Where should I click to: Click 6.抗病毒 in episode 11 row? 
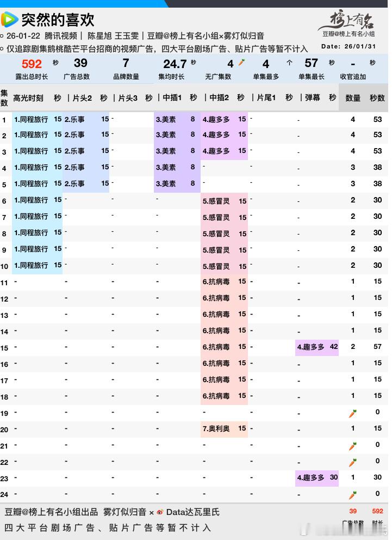[216, 282]
